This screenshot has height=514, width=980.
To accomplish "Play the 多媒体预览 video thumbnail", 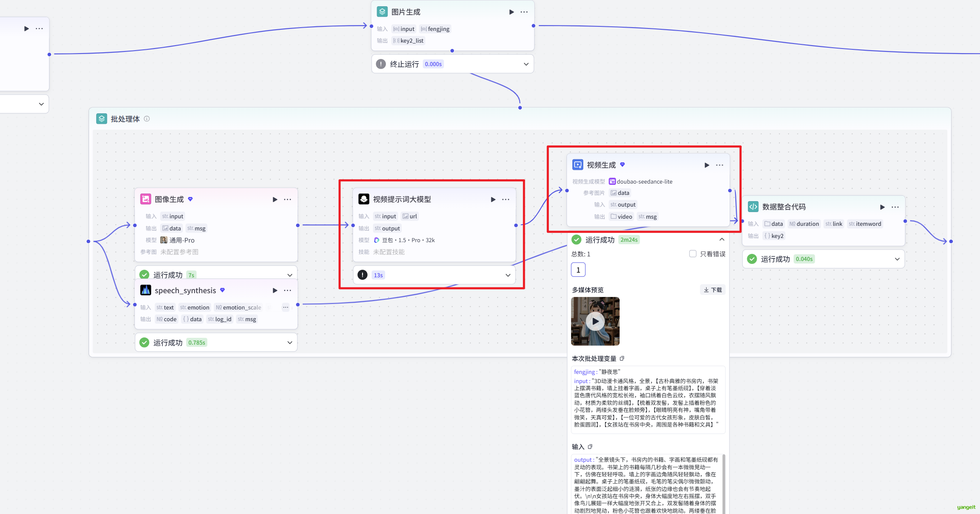I will [x=595, y=321].
